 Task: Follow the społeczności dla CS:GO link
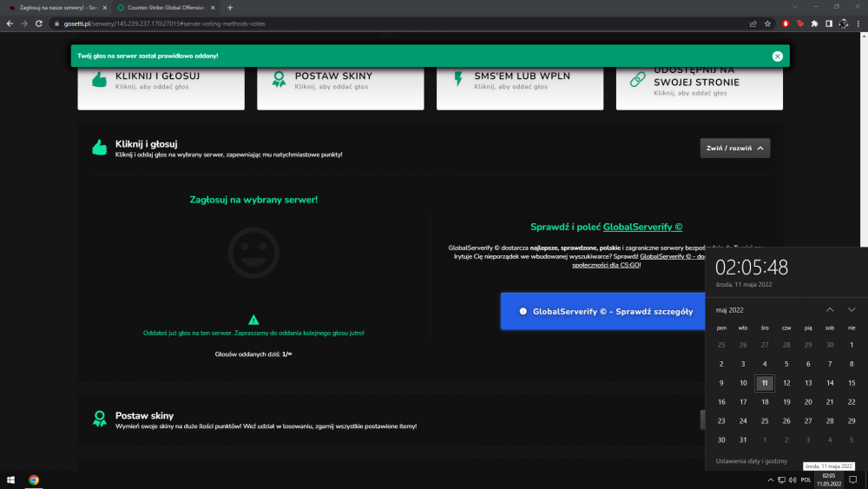[606, 265]
